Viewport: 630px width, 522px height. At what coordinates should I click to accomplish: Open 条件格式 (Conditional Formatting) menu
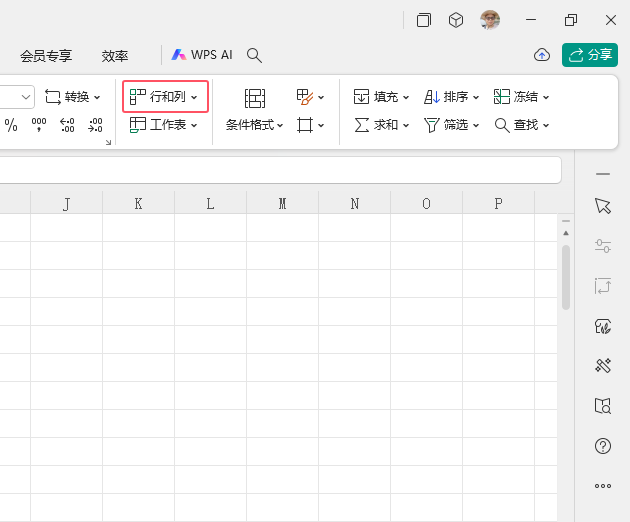point(254,125)
